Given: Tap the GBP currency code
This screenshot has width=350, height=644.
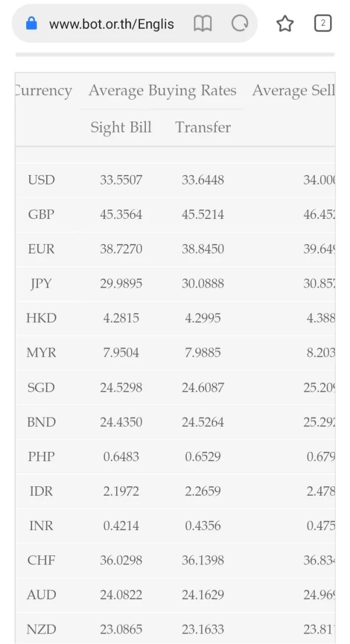Looking at the screenshot, I should (41, 214).
